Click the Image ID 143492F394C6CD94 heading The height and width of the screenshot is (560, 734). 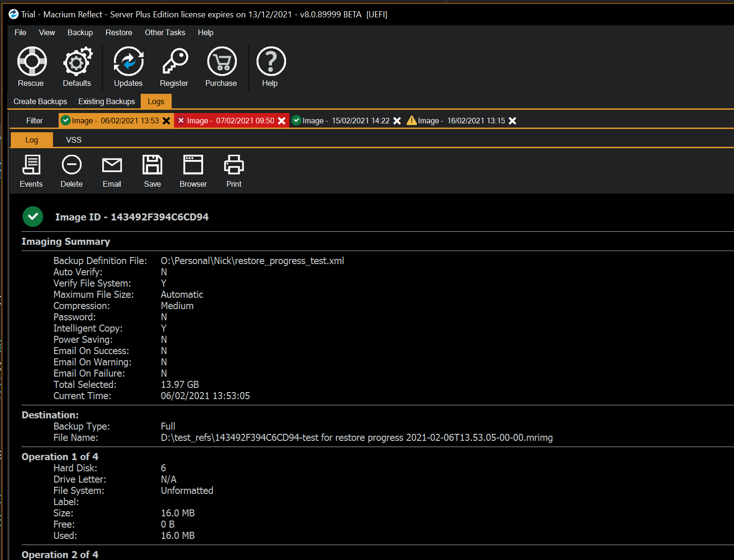(132, 217)
